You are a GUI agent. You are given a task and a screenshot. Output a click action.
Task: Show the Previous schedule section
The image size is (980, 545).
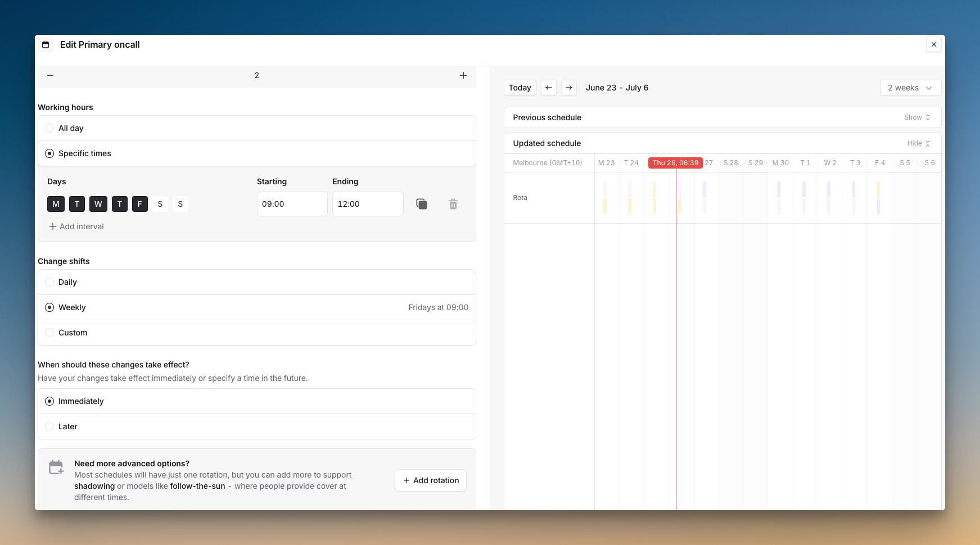point(916,117)
